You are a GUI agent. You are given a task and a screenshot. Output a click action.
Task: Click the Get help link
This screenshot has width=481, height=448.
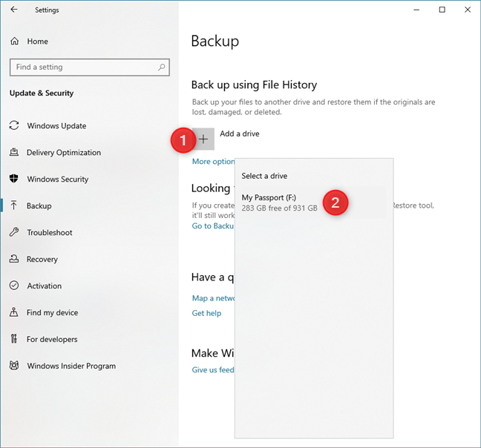(x=206, y=313)
